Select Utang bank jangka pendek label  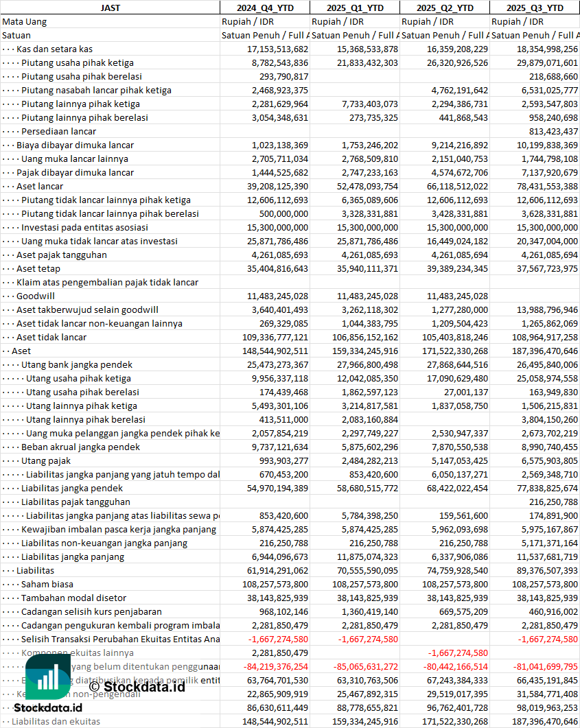pos(77,365)
